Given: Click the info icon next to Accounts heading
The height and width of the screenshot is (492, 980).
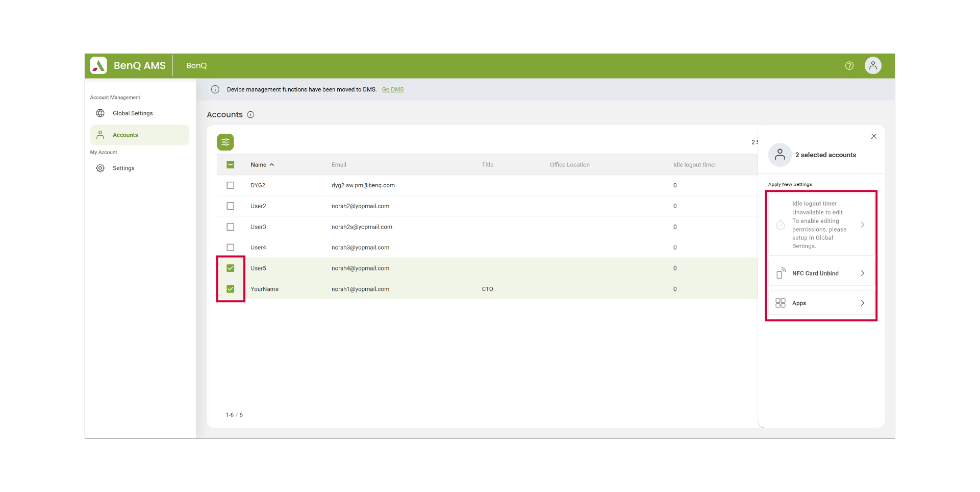Looking at the screenshot, I should click(250, 115).
